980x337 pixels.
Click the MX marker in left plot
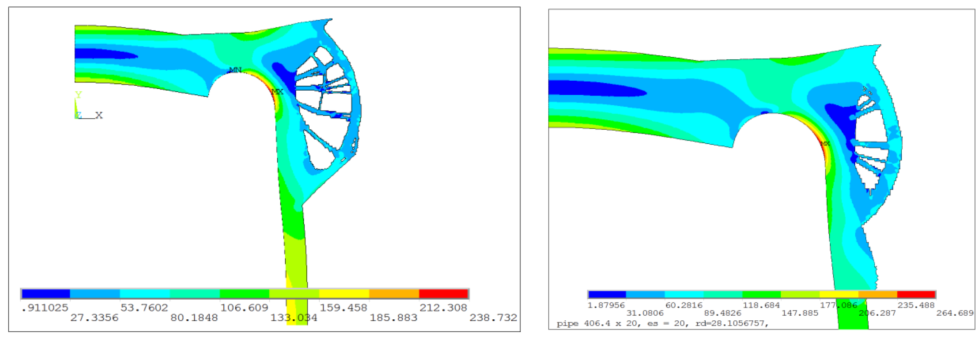(x=277, y=92)
